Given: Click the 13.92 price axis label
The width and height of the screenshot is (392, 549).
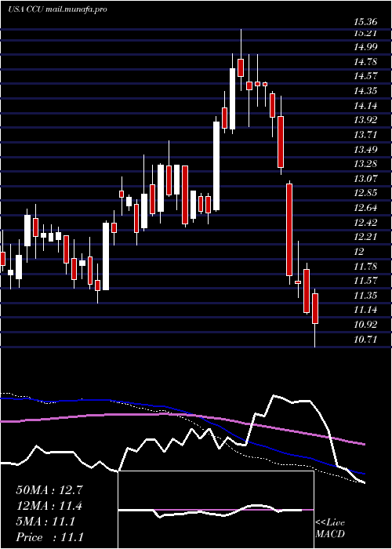Looking at the screenshot, I should 365,120.
